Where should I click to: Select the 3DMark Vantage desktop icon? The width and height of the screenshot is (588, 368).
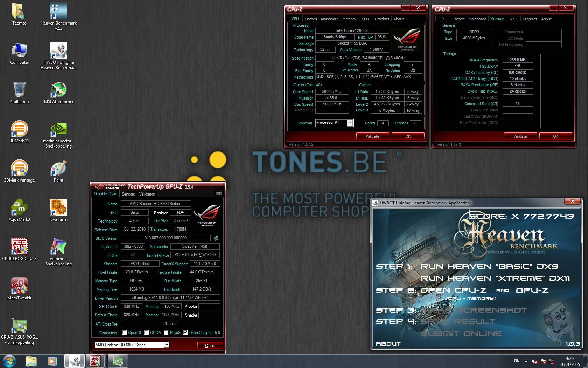(x=19, y=171)
